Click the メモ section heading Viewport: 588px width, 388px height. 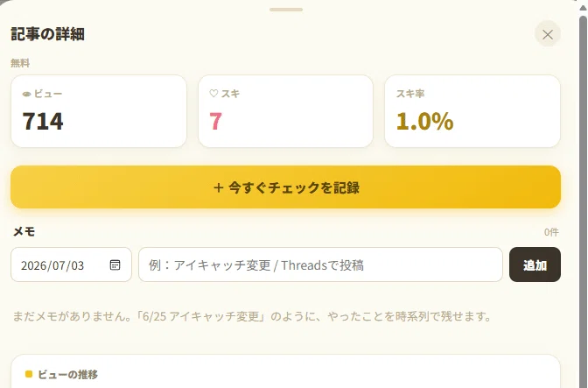click(24, 231)
